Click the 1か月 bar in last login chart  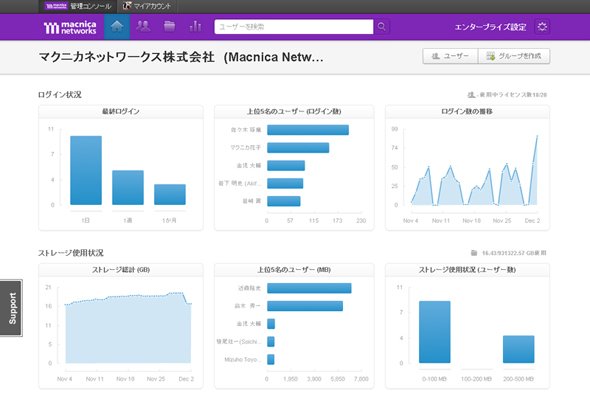(x=170, y=194)
